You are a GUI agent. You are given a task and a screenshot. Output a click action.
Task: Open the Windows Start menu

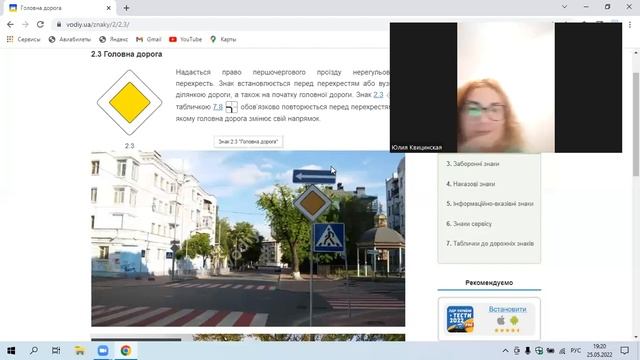11,351
